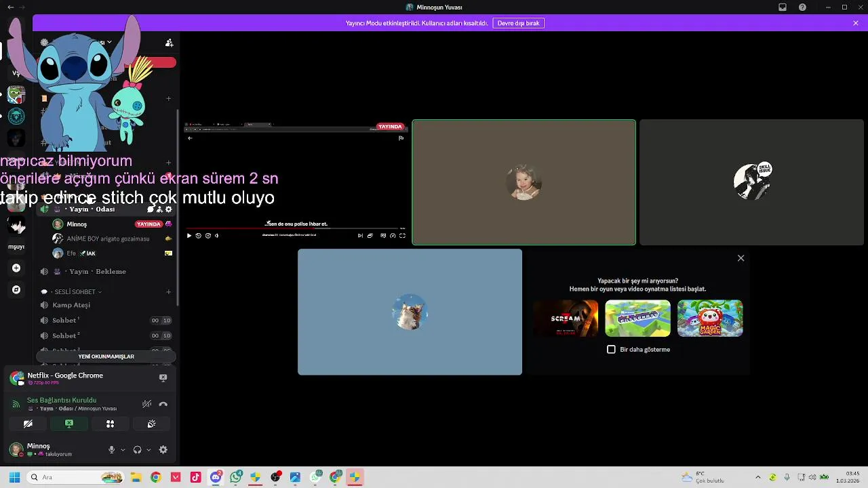Join the Yayın Bekleme voice channel

(106, 271)
